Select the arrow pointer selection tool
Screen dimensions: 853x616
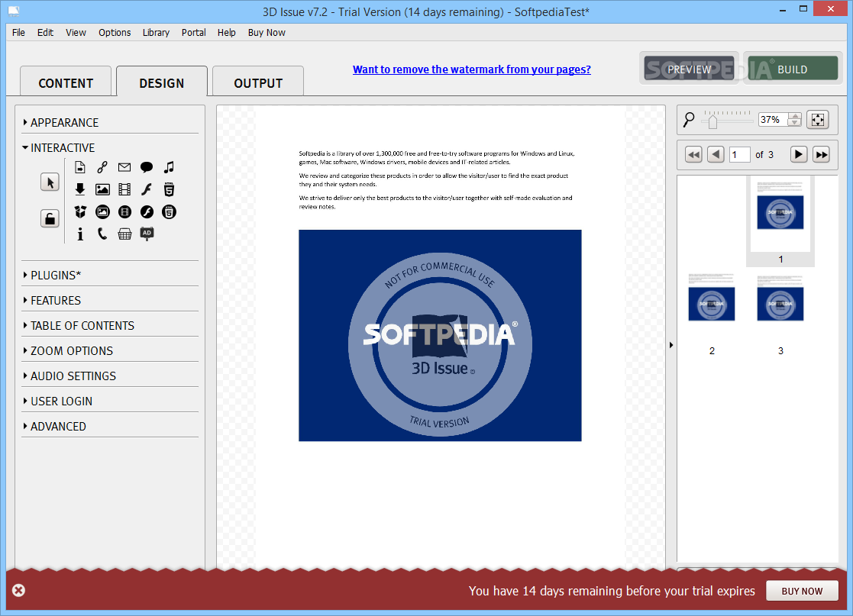pyautogui.click(x=50, y=182)
